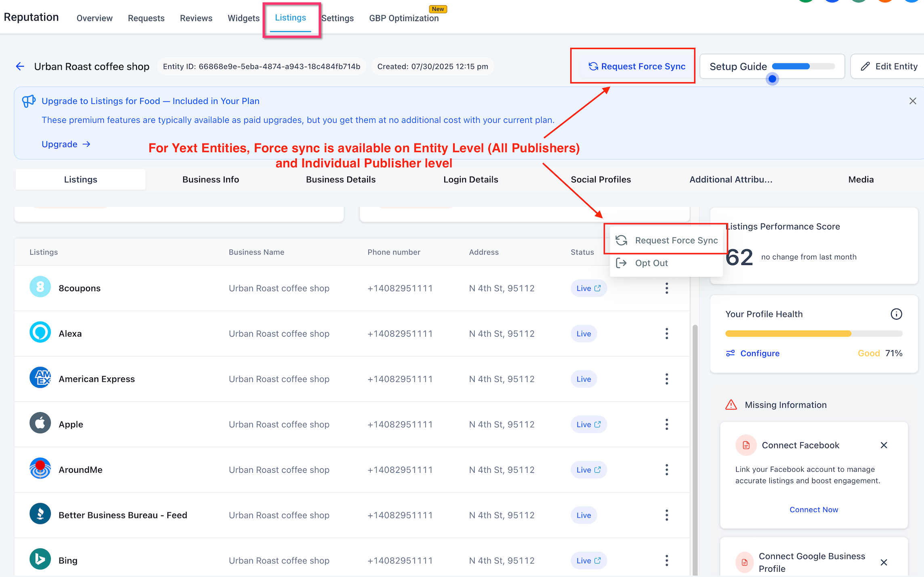Image resolution: width=924 pixels, height=577 pixels.
Task: Expand options menu for Bing row
Action: click(666, 560)
